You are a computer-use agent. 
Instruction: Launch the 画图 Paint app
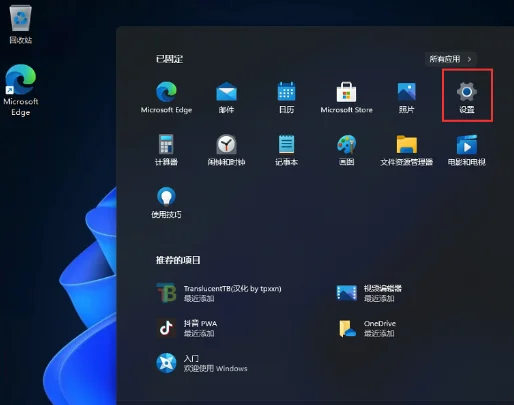(346, 150)
